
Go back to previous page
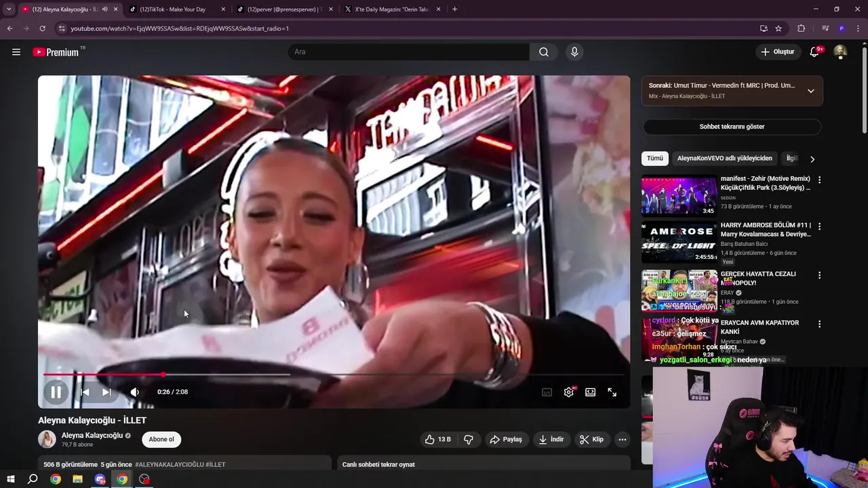pos(9,28)
